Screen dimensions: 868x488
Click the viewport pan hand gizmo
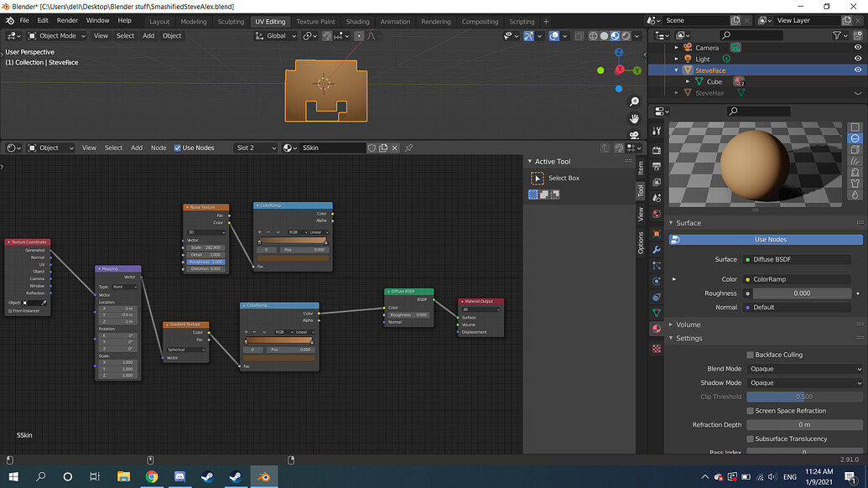point(634,118)
